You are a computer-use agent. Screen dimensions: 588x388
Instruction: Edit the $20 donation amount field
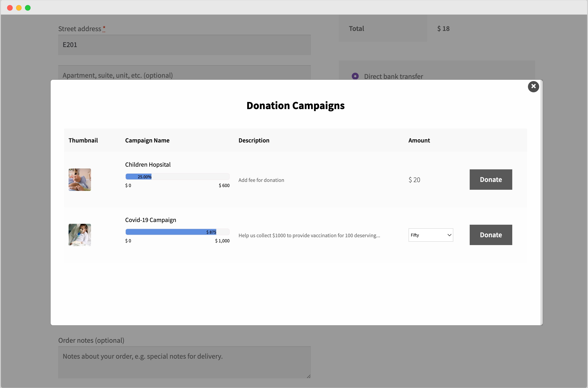click(414, 179)
